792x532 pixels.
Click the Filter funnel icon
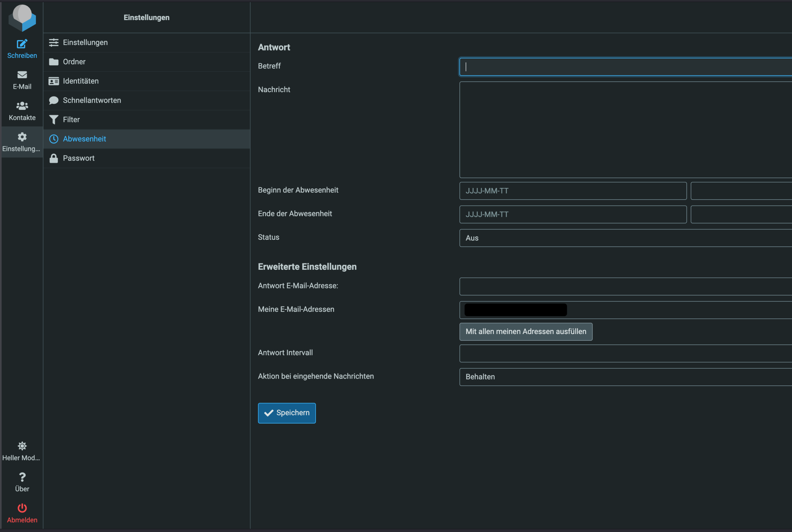(x=54, y=120)
